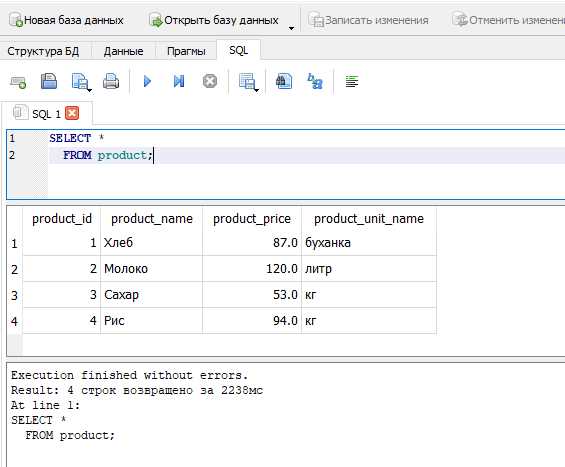Click the Открыть базу данных button

coord(214,20)
